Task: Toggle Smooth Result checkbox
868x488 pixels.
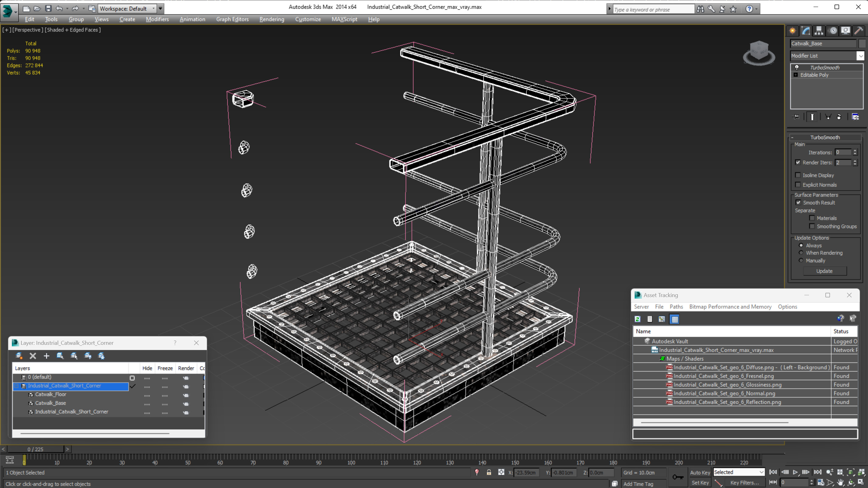Action: coord(798,202)
